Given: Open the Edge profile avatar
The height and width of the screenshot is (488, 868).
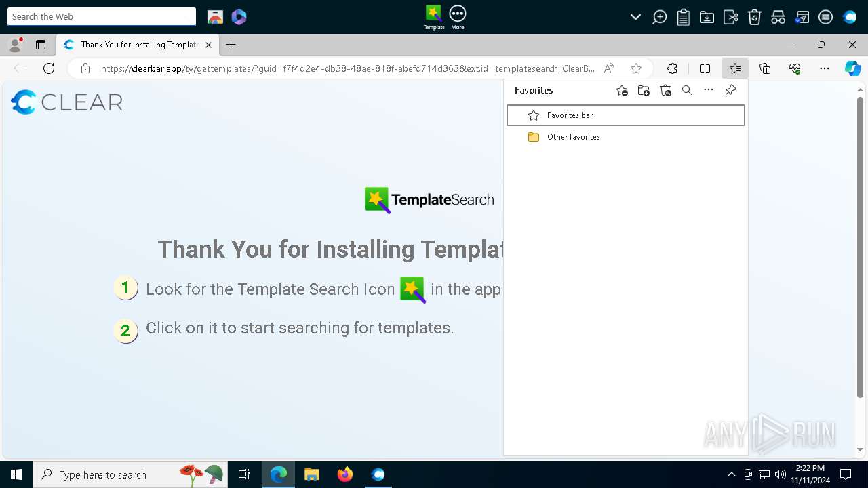Looking at the screenshot, I should tap(15, 45).
